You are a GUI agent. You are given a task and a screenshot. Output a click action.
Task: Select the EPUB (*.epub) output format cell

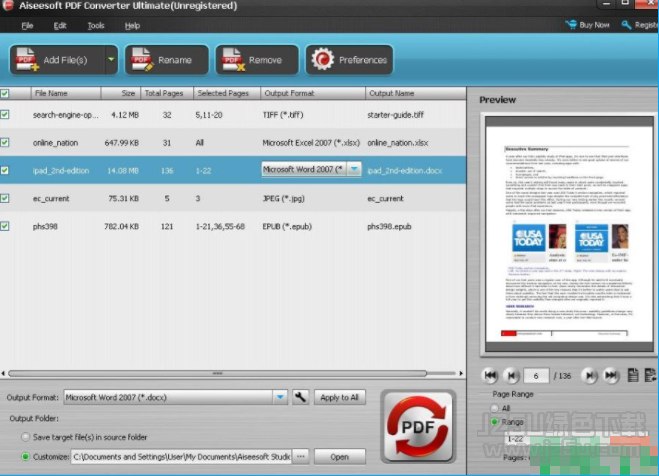[287, 226]
